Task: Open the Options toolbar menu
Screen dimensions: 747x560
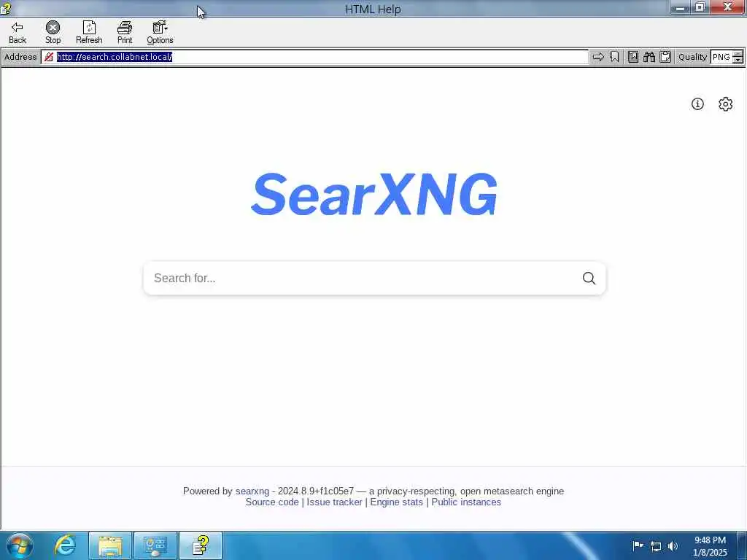Action: click(x=160, y=33)
